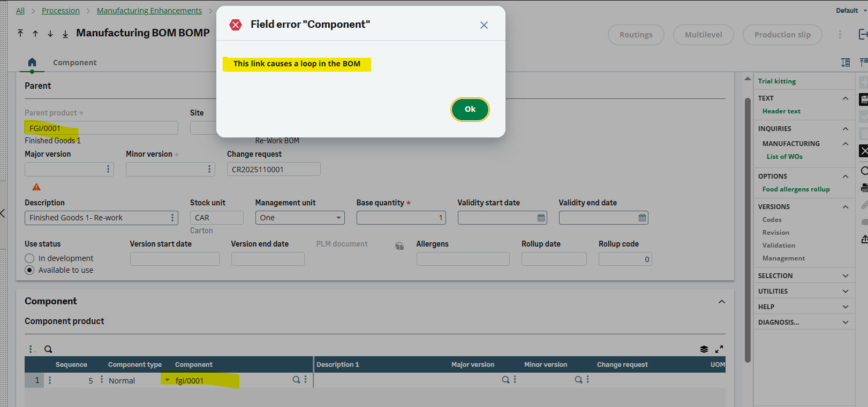Click the Management versions item
Image resolution: width=868 pixels, height=407 pixels.
point(783,258)
